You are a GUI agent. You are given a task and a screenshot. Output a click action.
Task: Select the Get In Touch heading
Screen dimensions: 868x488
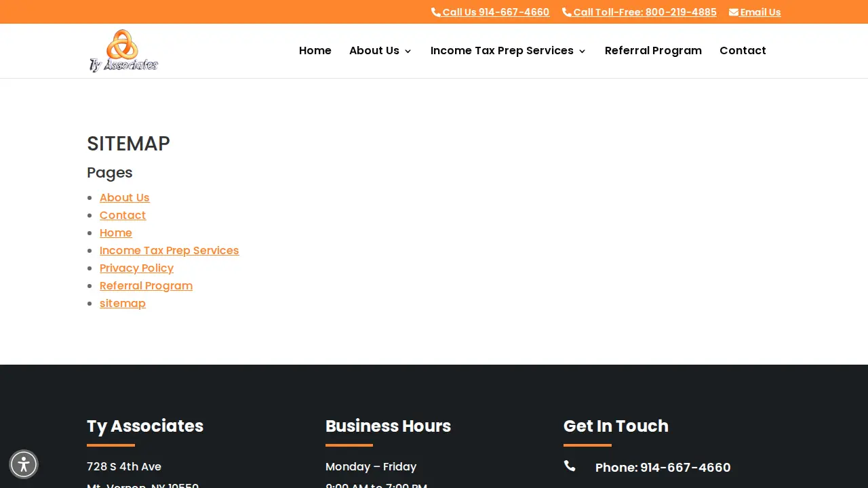(x=616, y=426)
